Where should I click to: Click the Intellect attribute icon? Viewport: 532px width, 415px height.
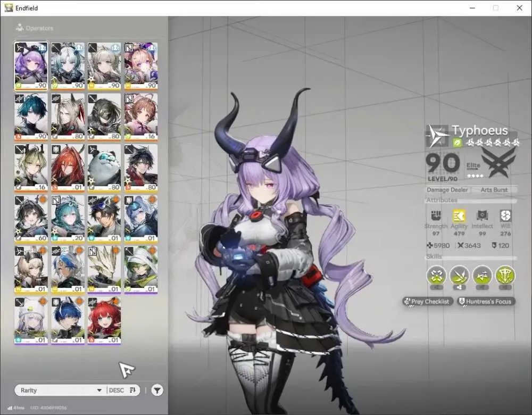coord(482,215)
